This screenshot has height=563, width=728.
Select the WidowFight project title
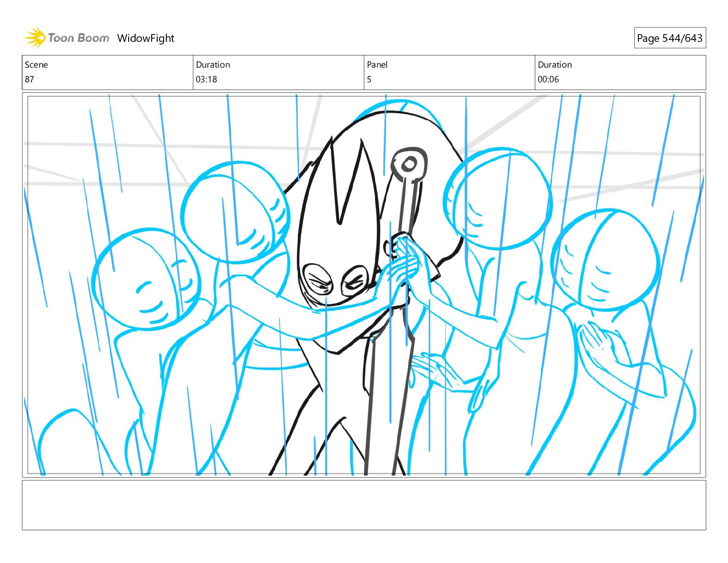click(x=146, y=38)
